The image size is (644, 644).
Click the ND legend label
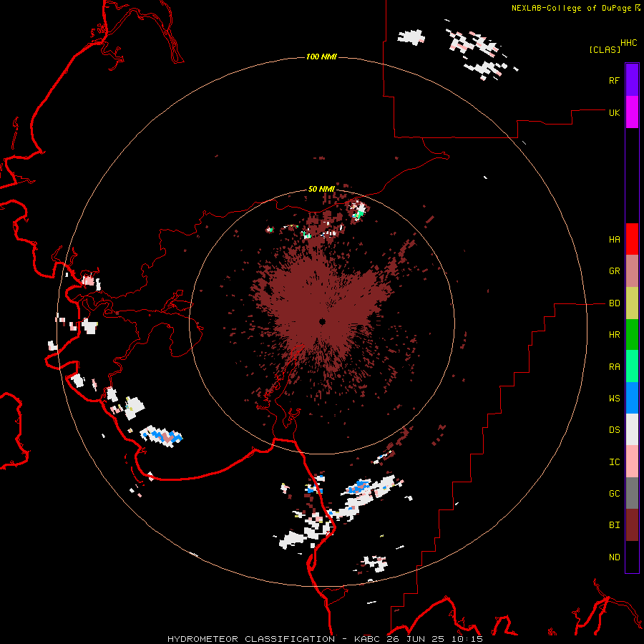tap(615, 557)
